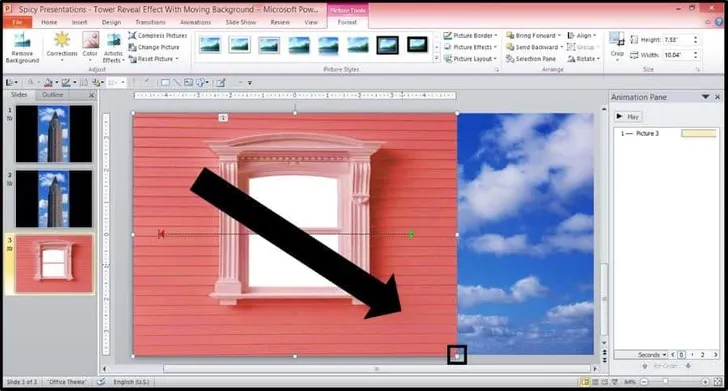Image resolution: width=728 pixels, height=391 pixels.
Task: Open Picture Effects dropdown
Action: point(470,47)
